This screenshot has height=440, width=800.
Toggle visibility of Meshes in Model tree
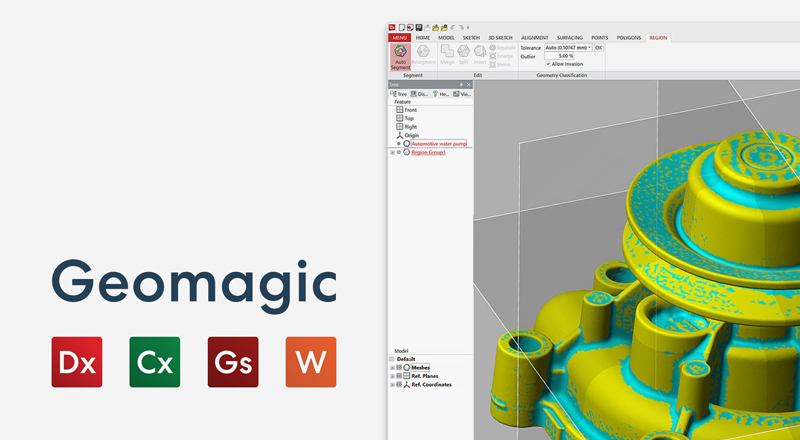tap(399, 368)
